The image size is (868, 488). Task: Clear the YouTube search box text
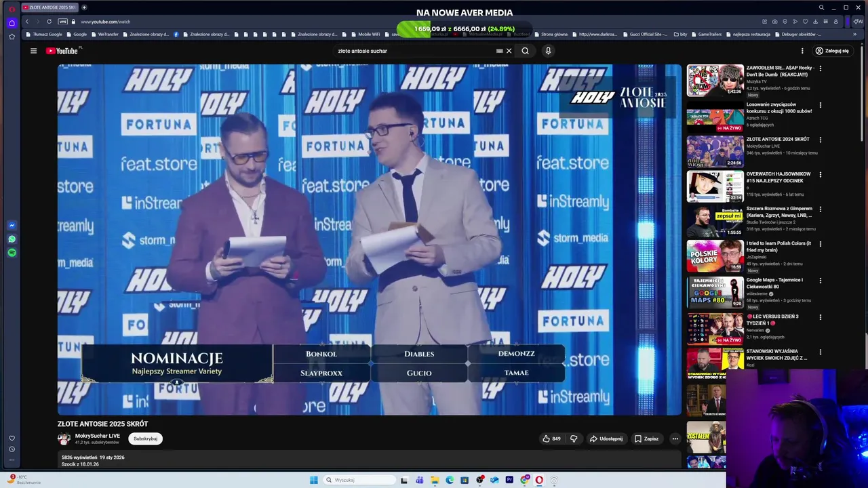pos(509,51)
